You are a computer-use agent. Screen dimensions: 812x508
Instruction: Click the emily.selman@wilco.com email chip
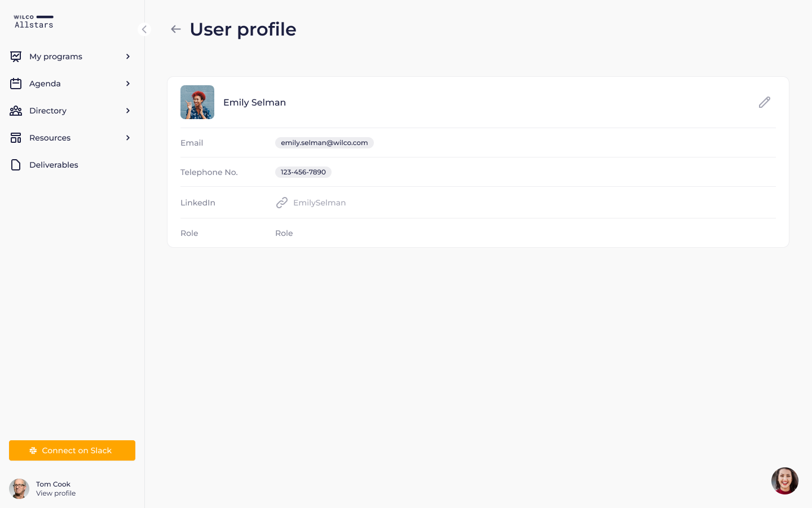(324, 143)
